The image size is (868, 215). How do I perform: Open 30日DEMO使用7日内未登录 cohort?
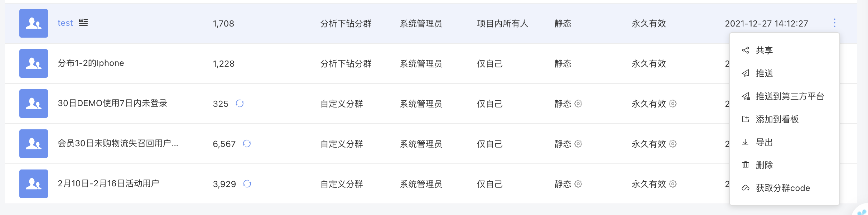coord(112,103)
